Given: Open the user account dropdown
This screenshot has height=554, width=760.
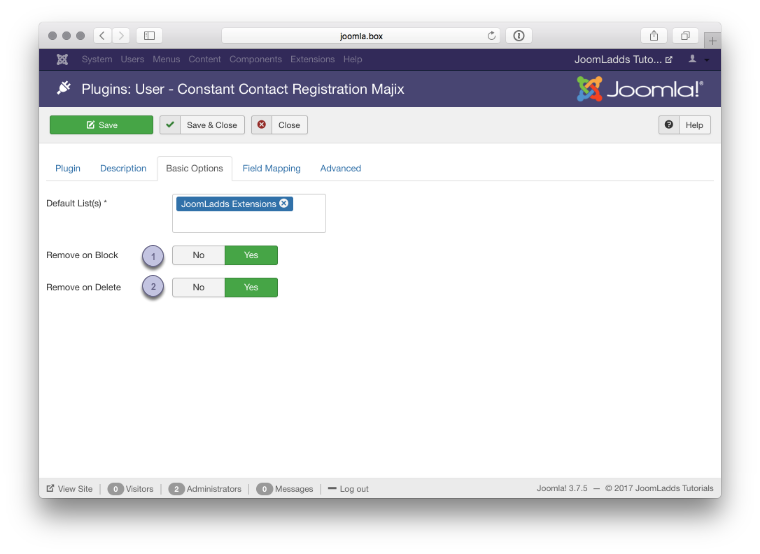Looking at the screenshot, I should 699,59.
